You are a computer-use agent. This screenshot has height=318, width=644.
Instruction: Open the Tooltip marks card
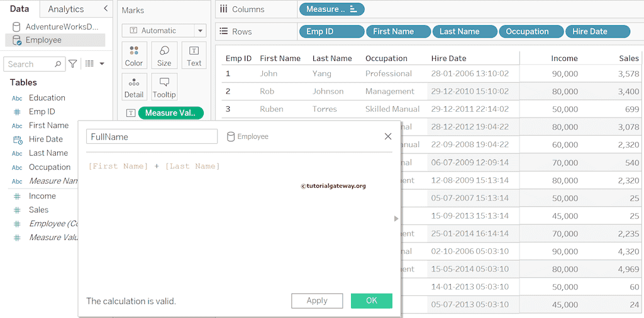(x=164, y=87)
